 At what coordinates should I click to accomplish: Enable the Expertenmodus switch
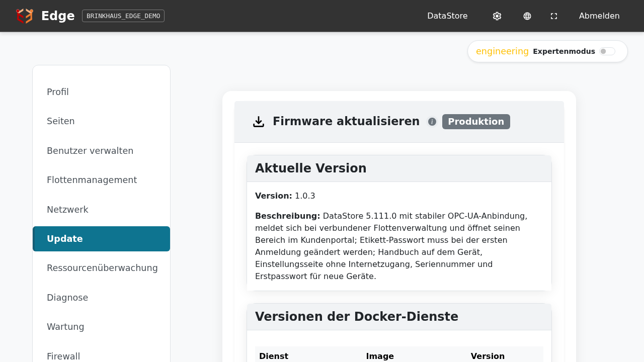click(x=607, y=51)
